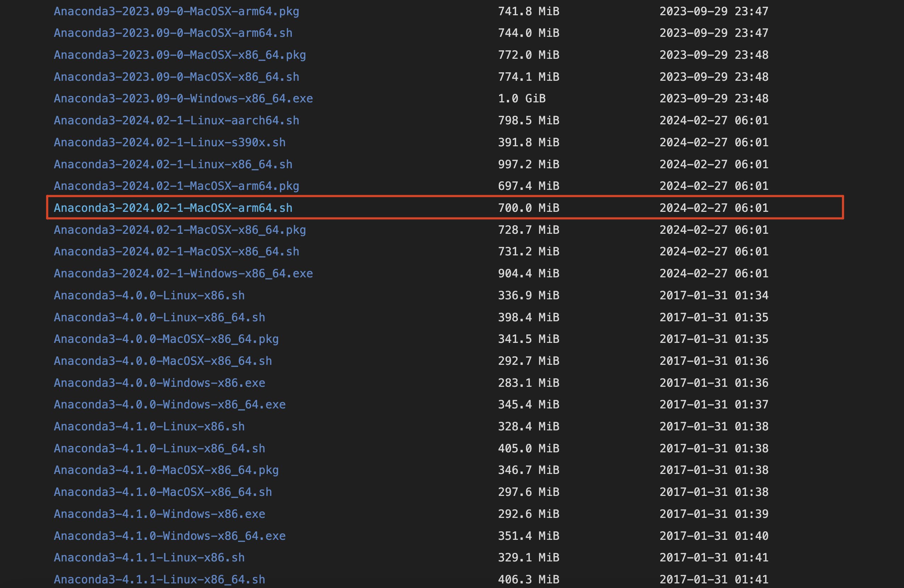Open Anaconda3-2023.09-0-MacOSX-arm64.sh link
904x588 pixels.
tap(173, 33)
